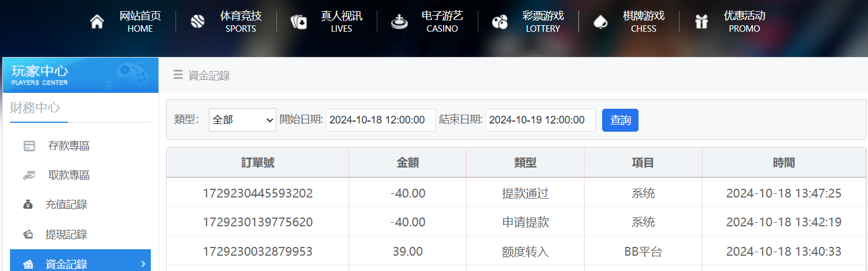Click the Casino roulette icon
The image size is (868, 271).
click(x=399, y=22)
